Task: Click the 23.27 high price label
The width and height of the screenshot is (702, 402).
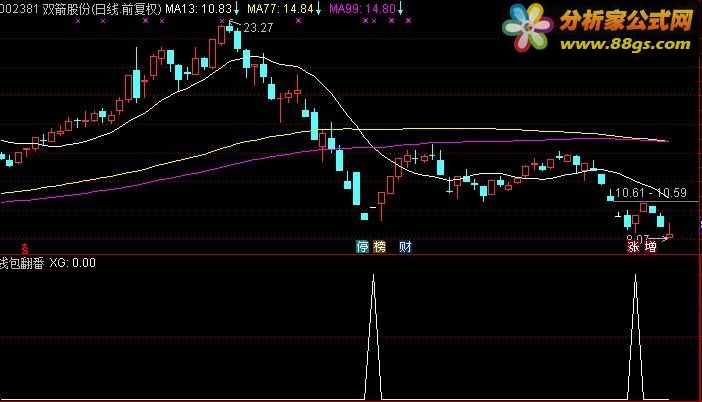Action: (x=258, y=28)
